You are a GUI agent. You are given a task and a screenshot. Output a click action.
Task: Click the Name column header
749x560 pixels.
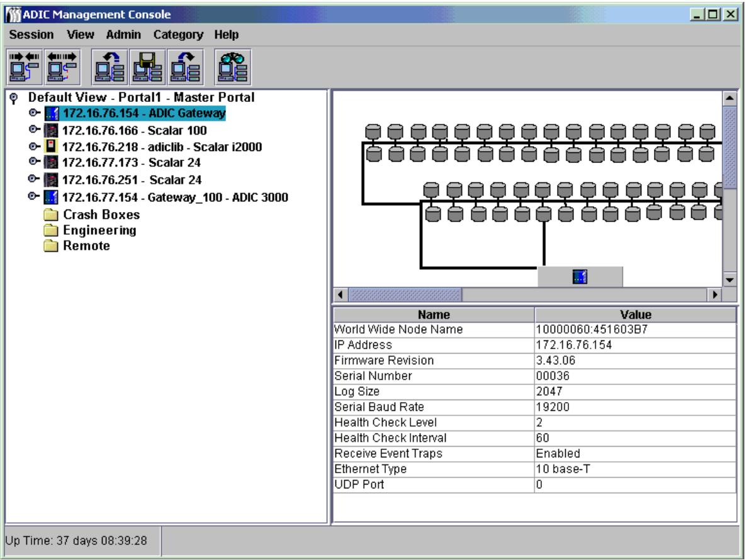coord(434,315)
